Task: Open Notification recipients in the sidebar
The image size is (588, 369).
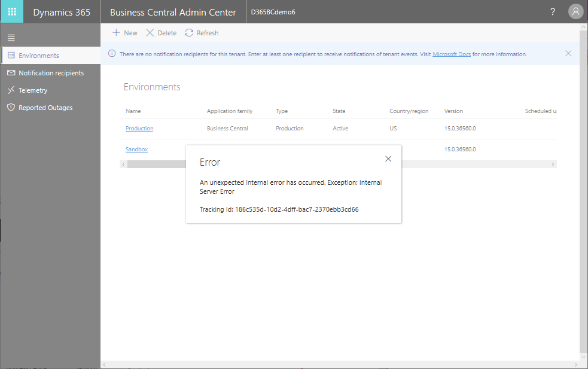Action: [51, 73]
